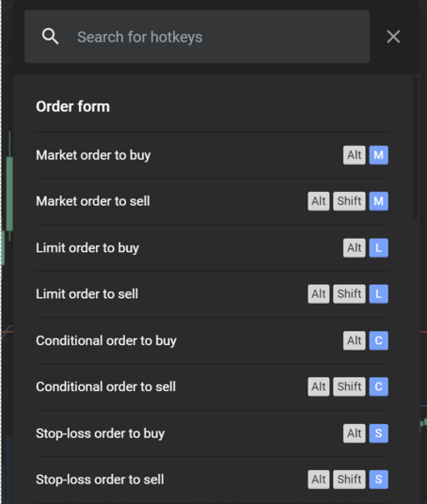Click the C key badge for Conditional sell
Viewport: 427px width, 504px height.
pyautogui.click(x=378, y=386)
